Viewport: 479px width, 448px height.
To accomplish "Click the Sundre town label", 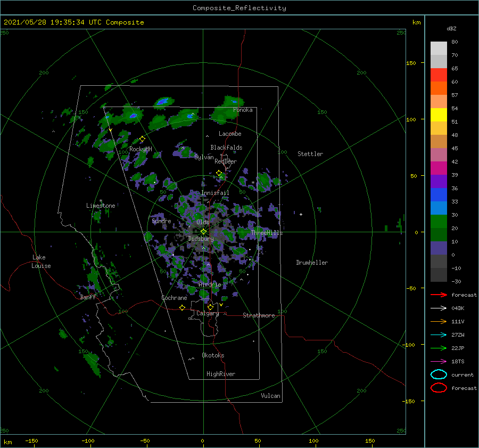I will (161, 221).
